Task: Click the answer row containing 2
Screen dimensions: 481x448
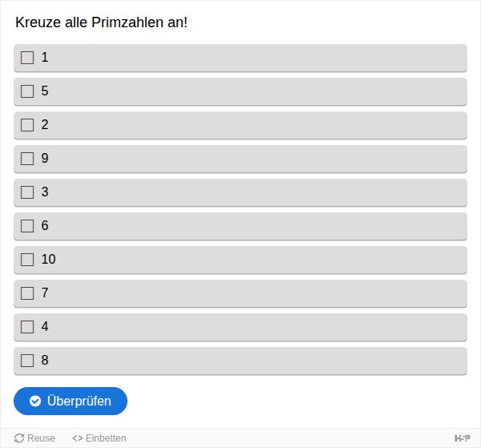Action: pyautogui.click(x=240, y=125)
